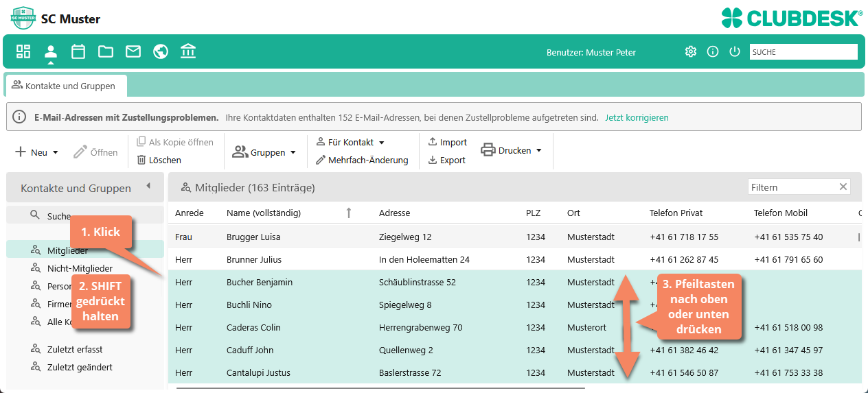Open the calendar module icon
Screen dimensions: 868x393
coord(78,51)
